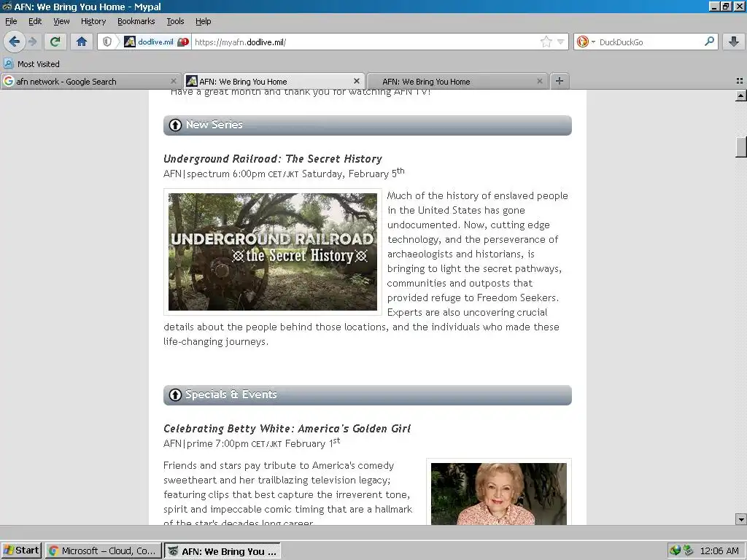
Task: Click the scrollbar up arrow
Action: (x=741, y=96)
